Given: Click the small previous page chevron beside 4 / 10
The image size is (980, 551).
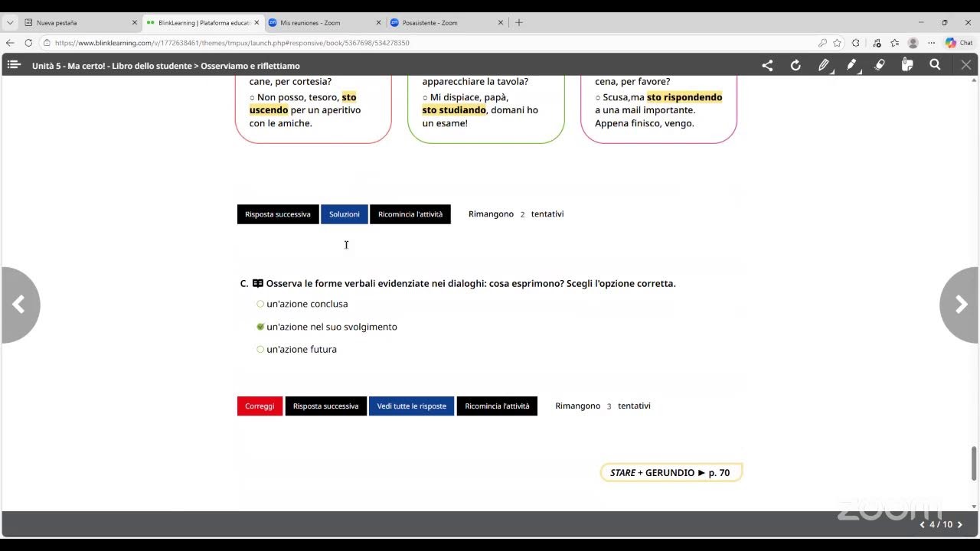Looking at the screenshot, I should point(923,525).
